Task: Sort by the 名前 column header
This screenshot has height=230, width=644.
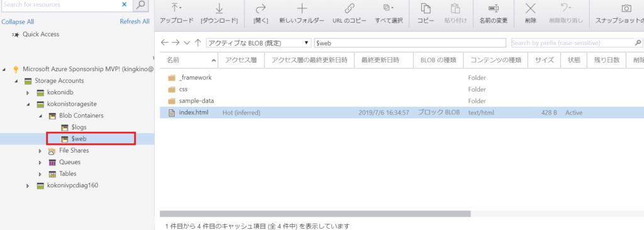Action: (189, 60)
